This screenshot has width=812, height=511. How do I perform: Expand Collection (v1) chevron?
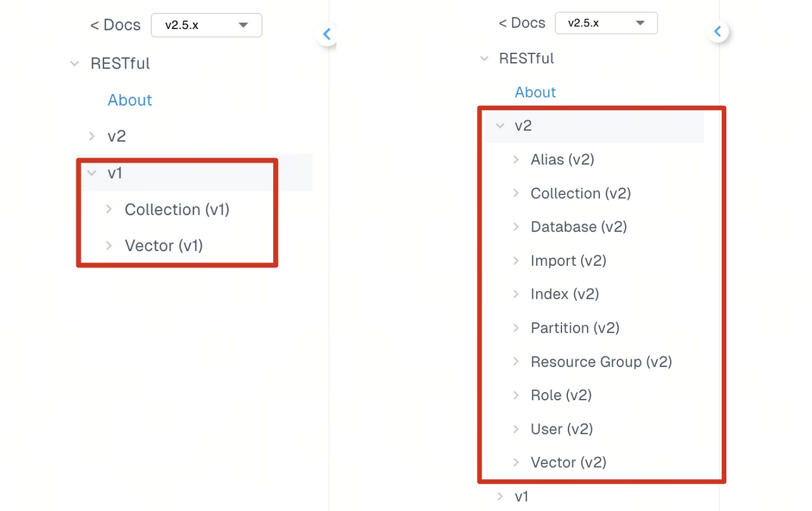pyautogui.click(x=109, y=209)
